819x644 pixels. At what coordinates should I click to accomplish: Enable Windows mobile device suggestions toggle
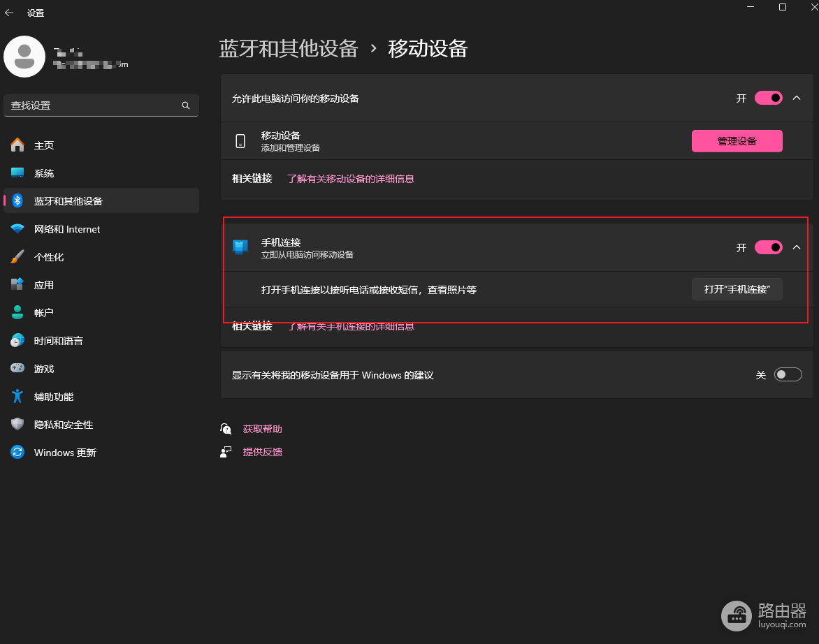point(788,374)
